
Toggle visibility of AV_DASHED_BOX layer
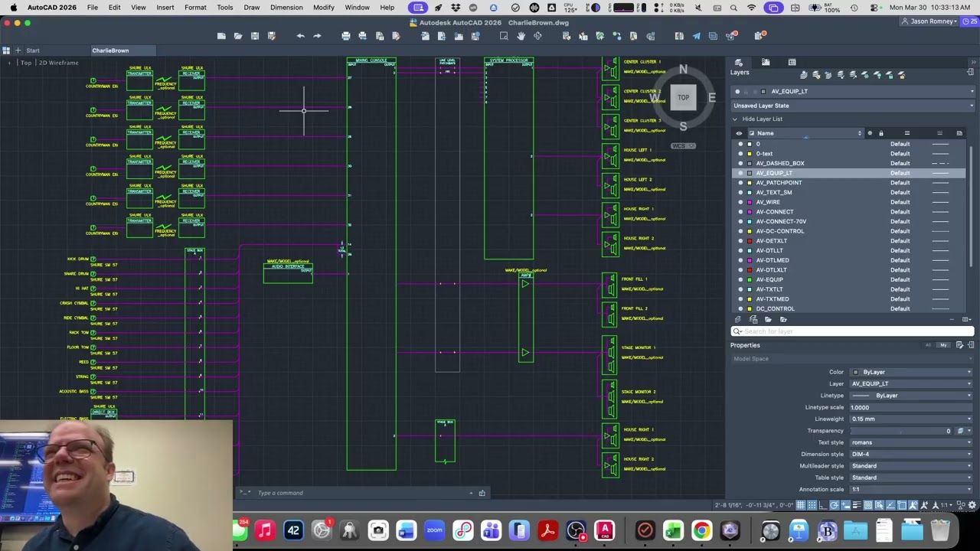point(740,163)
